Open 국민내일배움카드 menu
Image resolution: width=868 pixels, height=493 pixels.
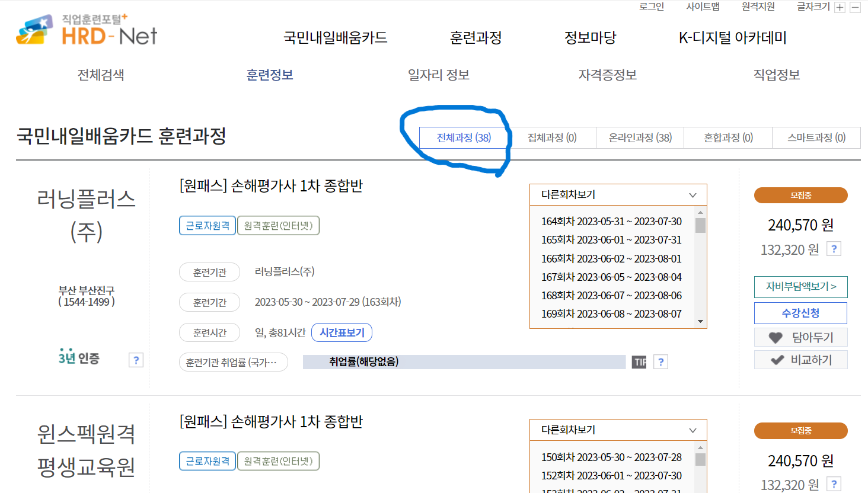click(x=336, y=38)
